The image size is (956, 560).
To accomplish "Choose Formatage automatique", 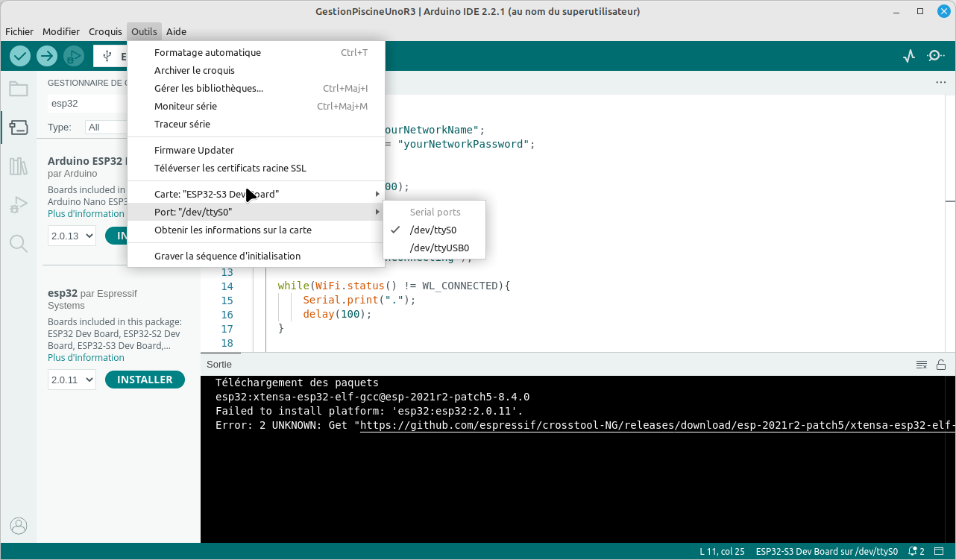I will tap(257, 53).
